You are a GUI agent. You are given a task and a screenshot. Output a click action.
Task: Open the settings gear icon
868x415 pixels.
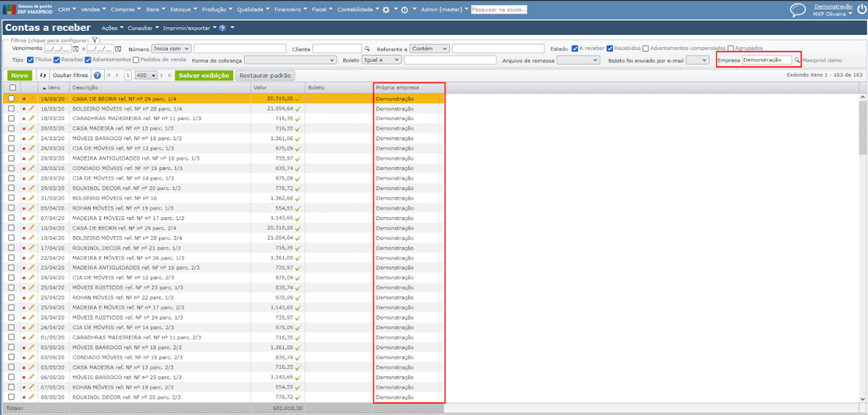pyautogui.click(x=386, y=10)
